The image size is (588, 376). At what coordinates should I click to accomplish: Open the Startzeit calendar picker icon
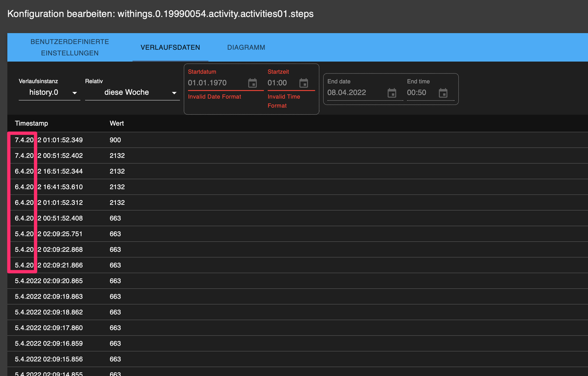304,83
